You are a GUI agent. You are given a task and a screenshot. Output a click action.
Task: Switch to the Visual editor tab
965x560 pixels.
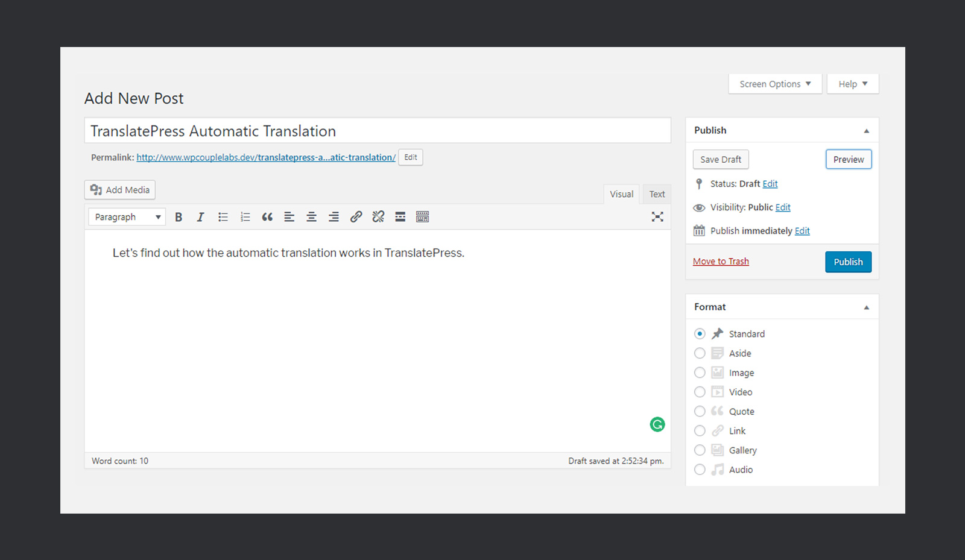click(x=621, y=194)
